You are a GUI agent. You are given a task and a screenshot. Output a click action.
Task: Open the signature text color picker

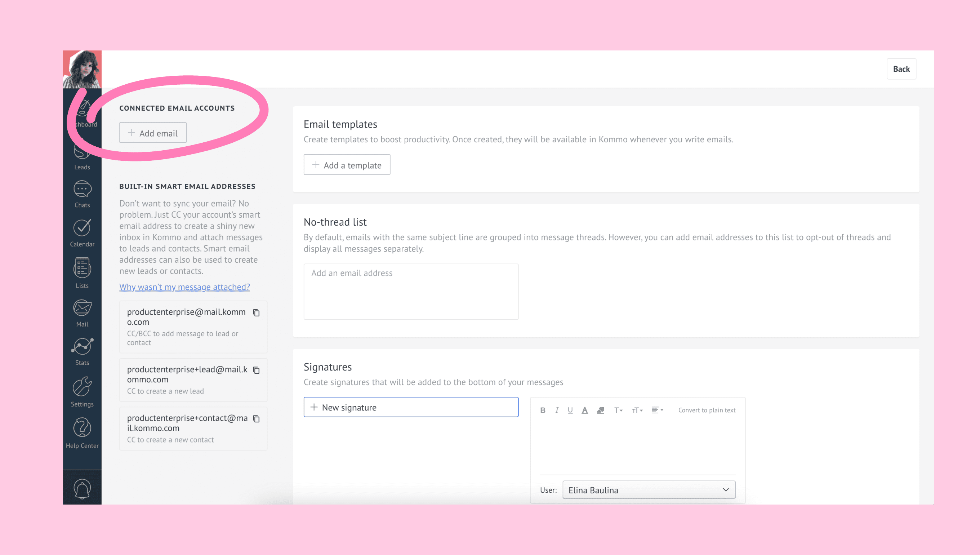(x=584, y=410)
